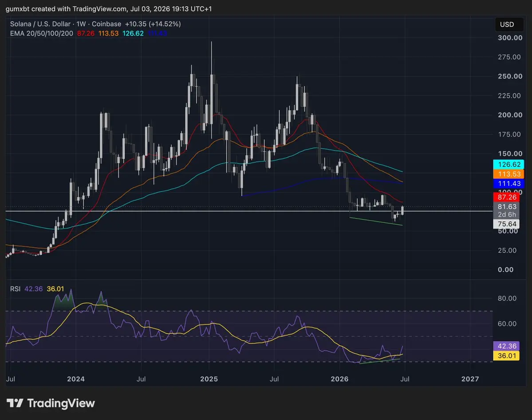The height and width of the screenshot is (420, 532).
Task: Click the 2026 time axis label
Action: pos(339,379)
